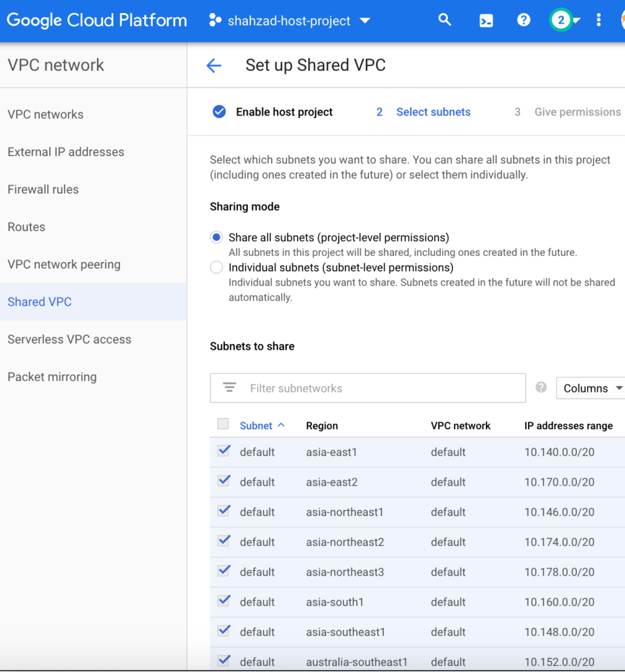The width and height of the screenshot is (625, 672).
Task: Sort by the Subnet column header
Action: [x=256, y=425]
